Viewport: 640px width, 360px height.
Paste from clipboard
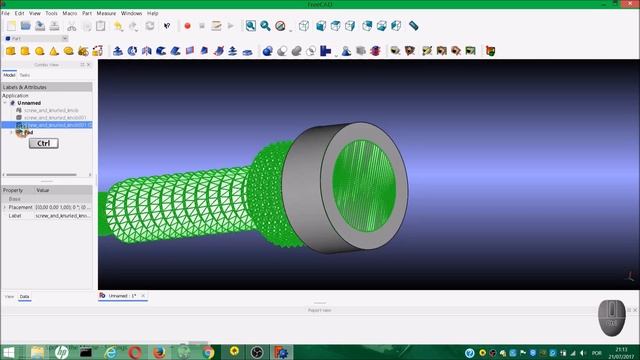coord(100,26)
